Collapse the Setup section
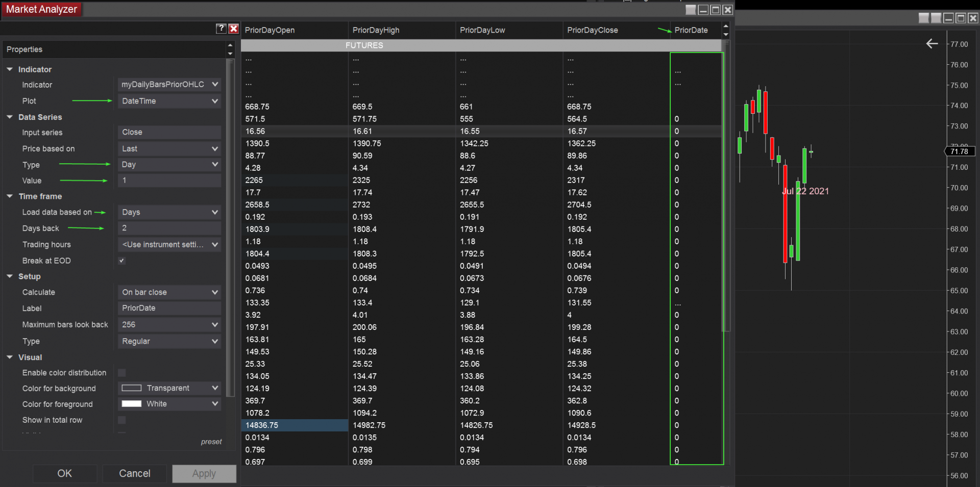The height and width of the screenshot is (487, 980). click(10, 276)
